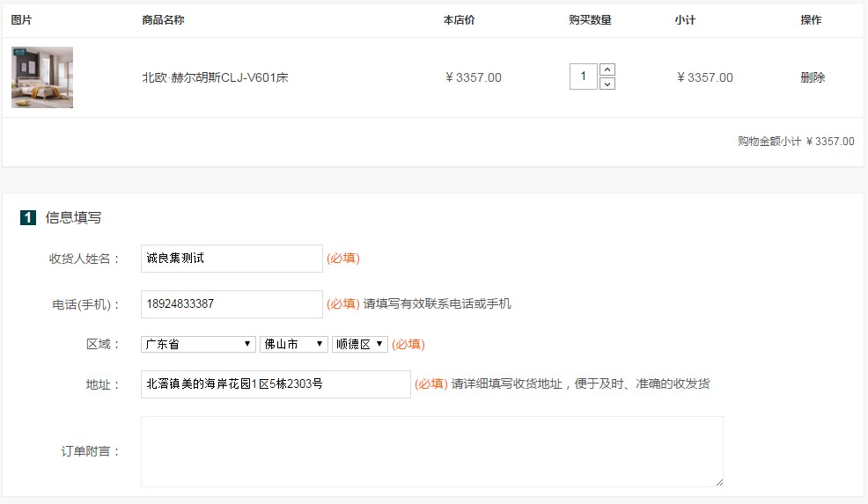Click the 购买数量 column header
The height and width of the screenshot is (504, 868).
[x=590, y=20]
